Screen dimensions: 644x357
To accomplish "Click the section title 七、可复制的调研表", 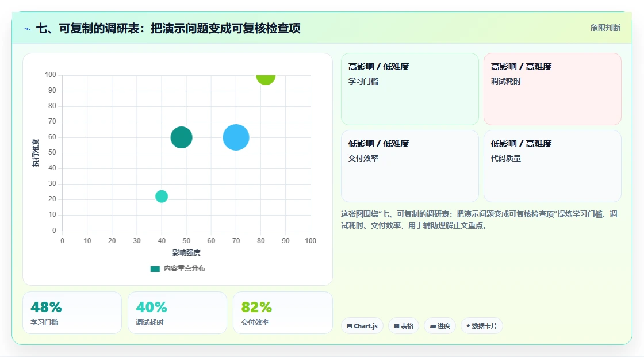I will click(168, 28).
